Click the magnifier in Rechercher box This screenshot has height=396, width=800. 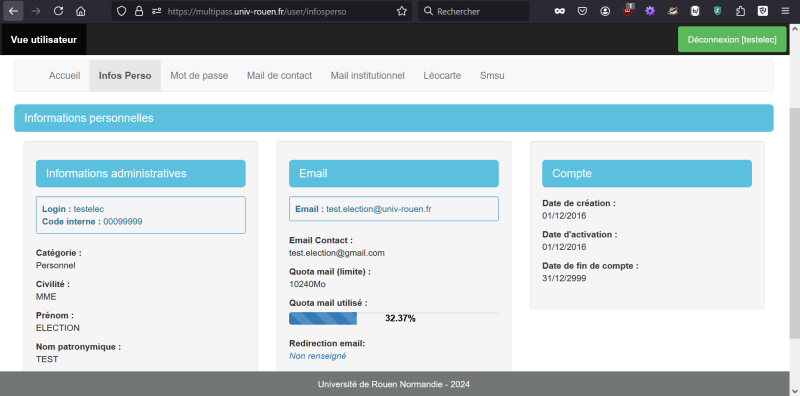pyautogui.click(x=429, y=11)
